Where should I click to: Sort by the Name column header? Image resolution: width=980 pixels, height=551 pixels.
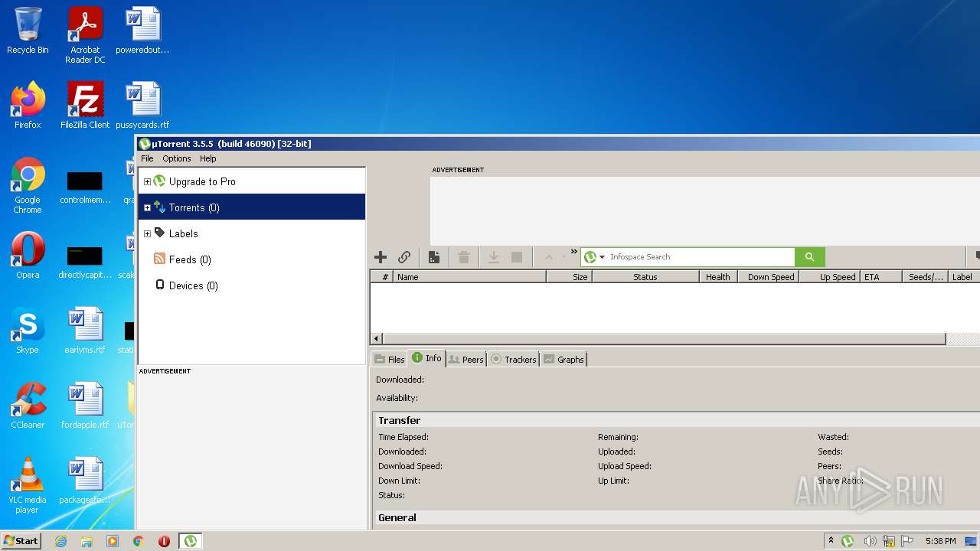tap(470, 277)
